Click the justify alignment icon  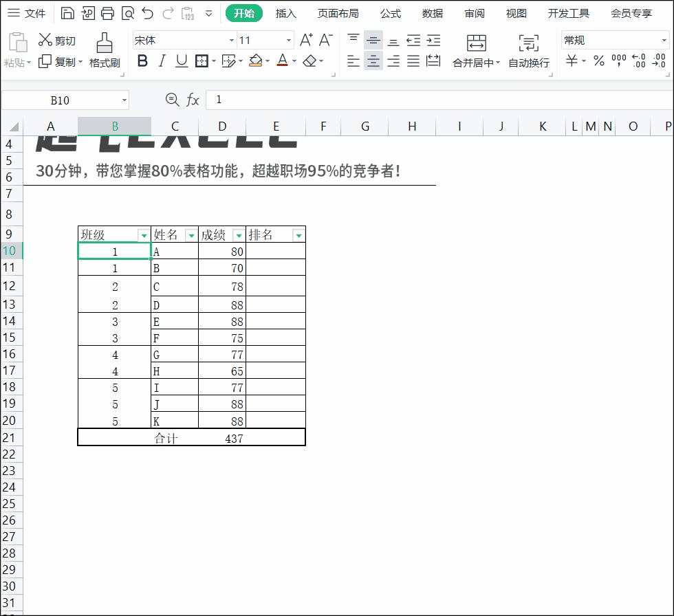tap(413, 61)
